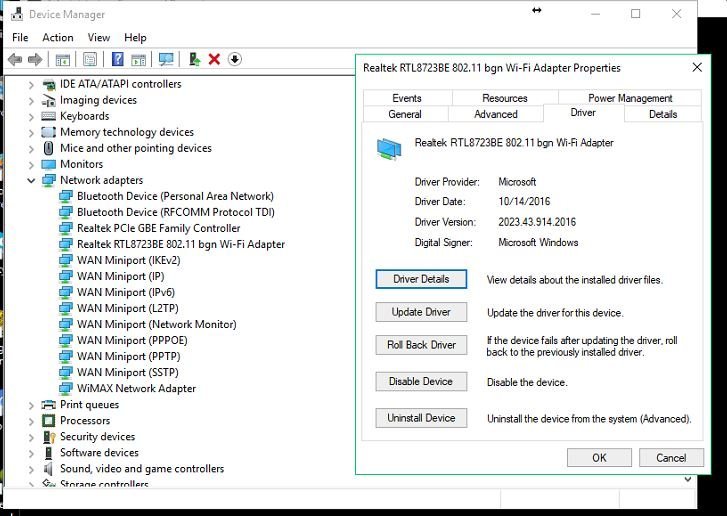
Task: Select Realtek RTL8723BE Wi-Fi Adapter in tree
Action: click(x=181, y=244)
